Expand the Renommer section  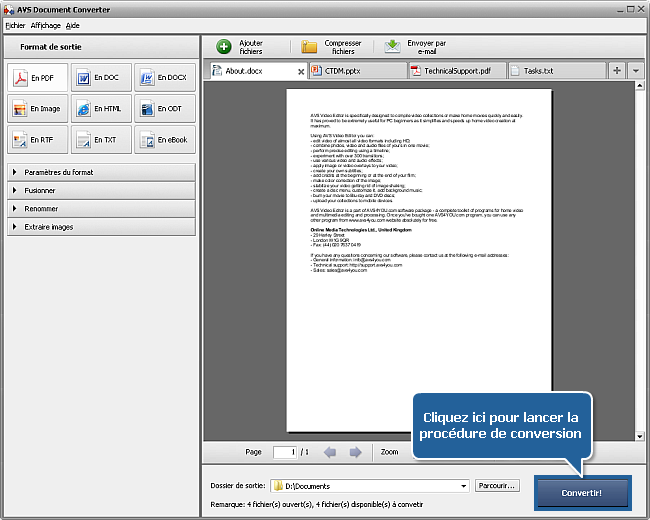pos(101,209)
